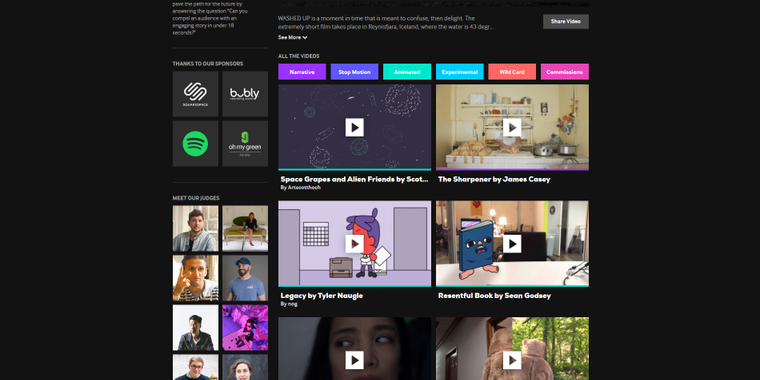Select the WASHED UP description text
The width and height of the screenshot is (760, 380).
click(386, 23)
